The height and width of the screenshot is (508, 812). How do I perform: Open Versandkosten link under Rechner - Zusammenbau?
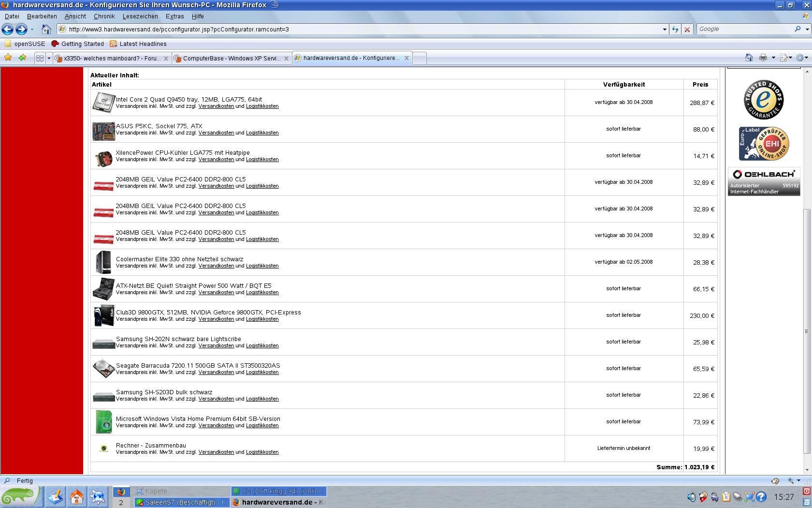pyautogui.click(x=216, y=452)
